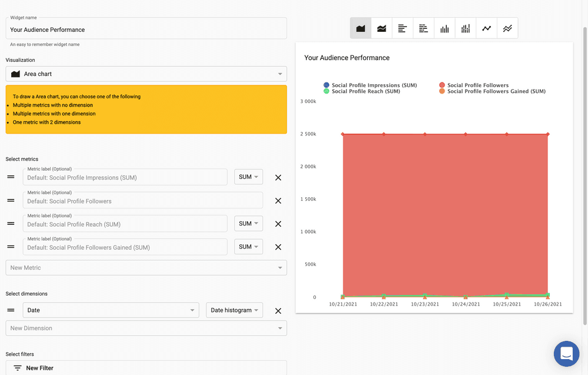Toggle Social Profile Reach legend series

pyautogui.click(x=365, y=91)
